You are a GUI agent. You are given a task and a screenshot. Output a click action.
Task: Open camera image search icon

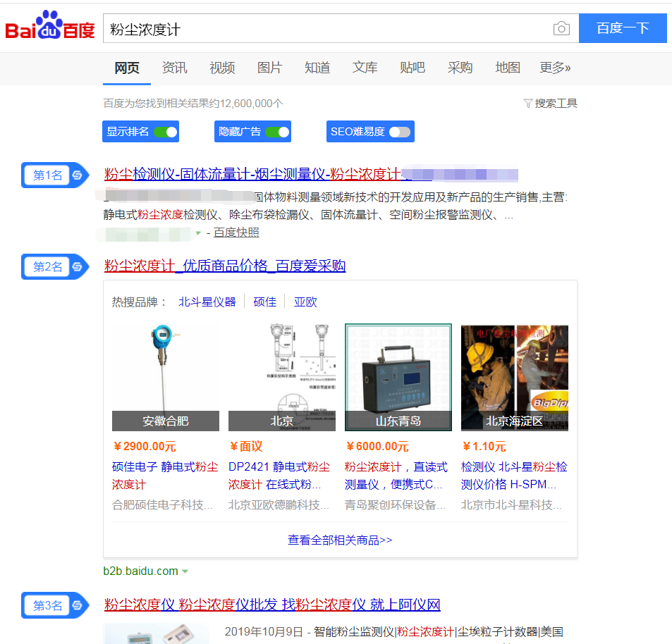pyautogui.click(x=561, y=28)
